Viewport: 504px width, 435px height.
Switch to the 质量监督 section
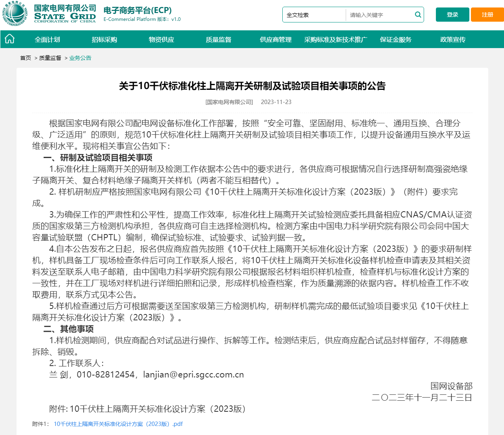(219, 39)
